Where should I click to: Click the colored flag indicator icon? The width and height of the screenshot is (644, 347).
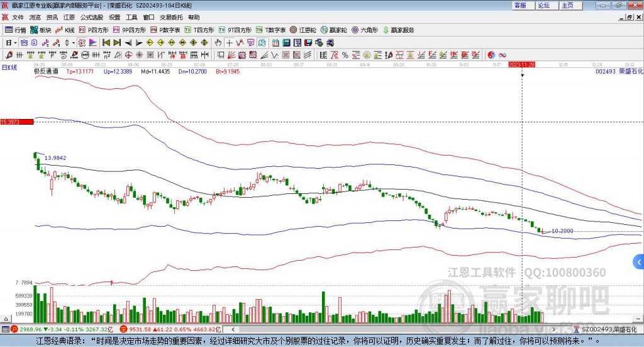[x=93, y=43]
